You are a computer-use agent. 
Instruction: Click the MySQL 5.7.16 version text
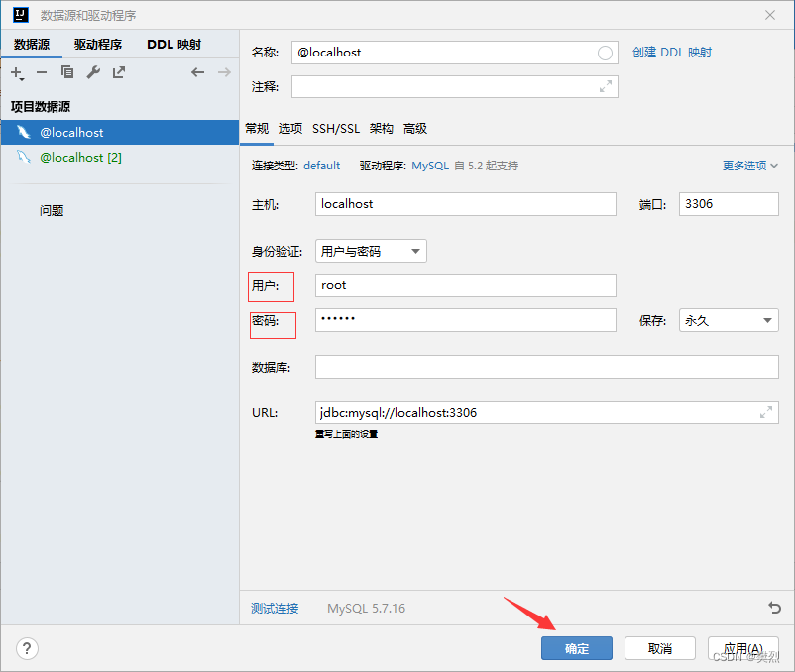tap(366, 609)
